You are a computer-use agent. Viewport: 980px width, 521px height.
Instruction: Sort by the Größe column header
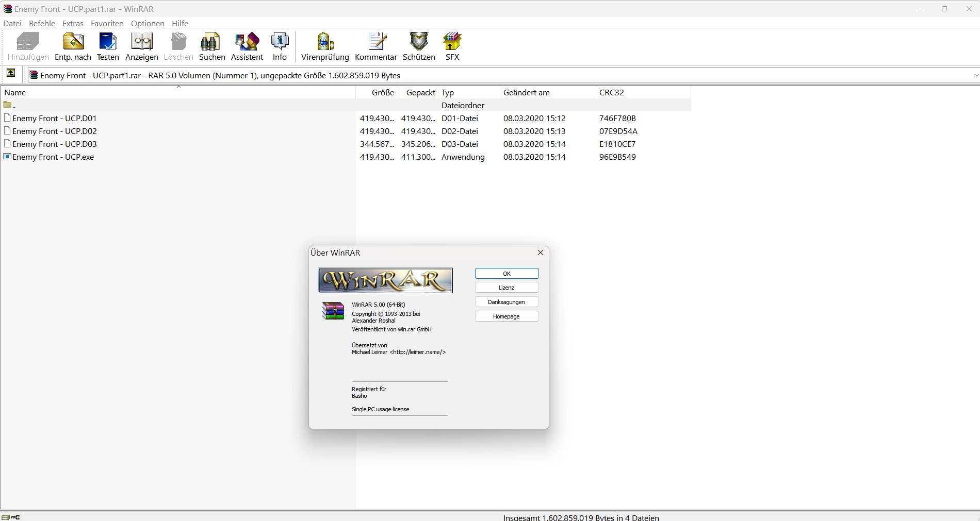click(x=377, y=92)
